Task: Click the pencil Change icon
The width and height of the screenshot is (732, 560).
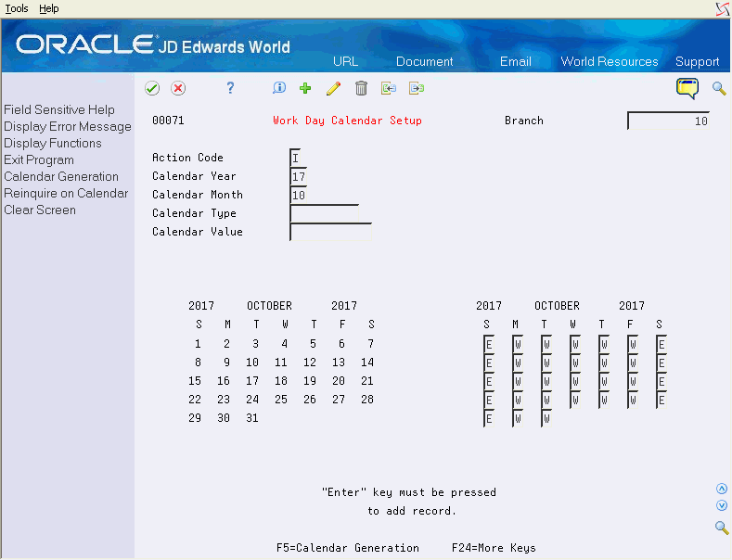Action: [333, 88]
